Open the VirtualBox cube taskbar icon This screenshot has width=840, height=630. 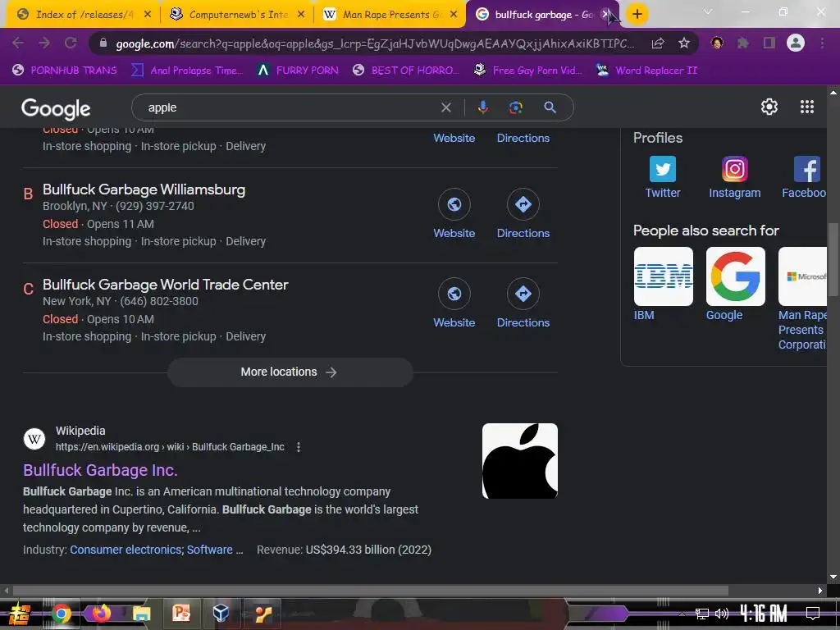coord(221,614)
